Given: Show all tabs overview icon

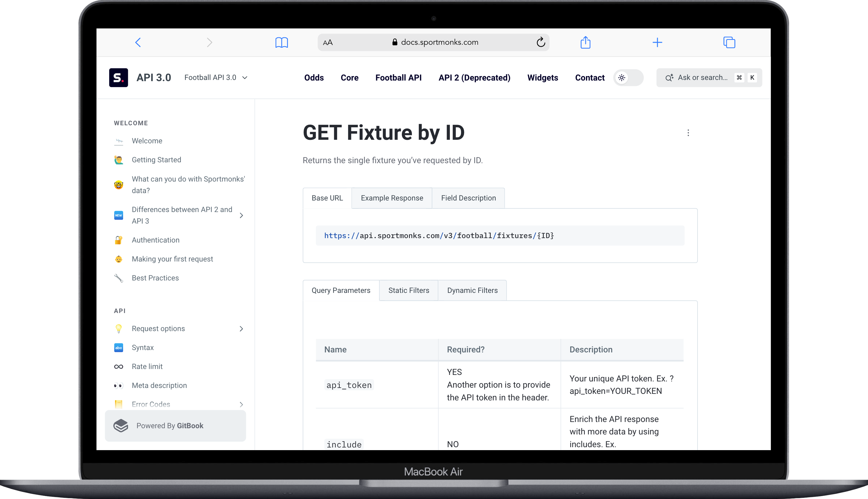Looking at the screenshot, I should click(729, 43).
